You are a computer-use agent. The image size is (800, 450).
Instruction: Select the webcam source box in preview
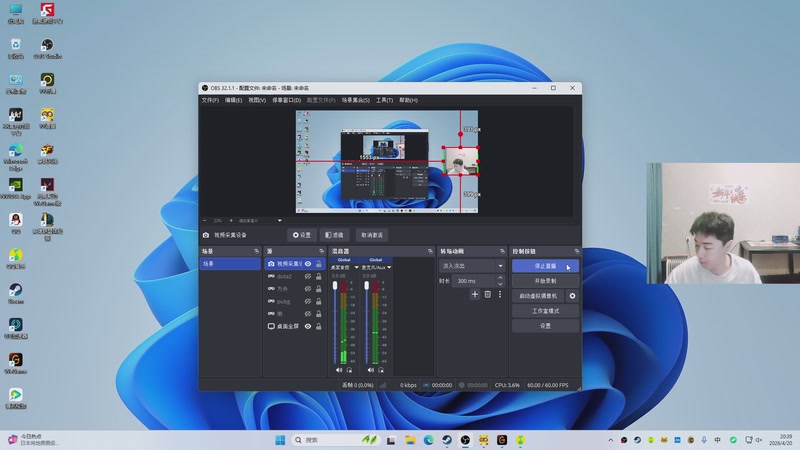(461, 161)
